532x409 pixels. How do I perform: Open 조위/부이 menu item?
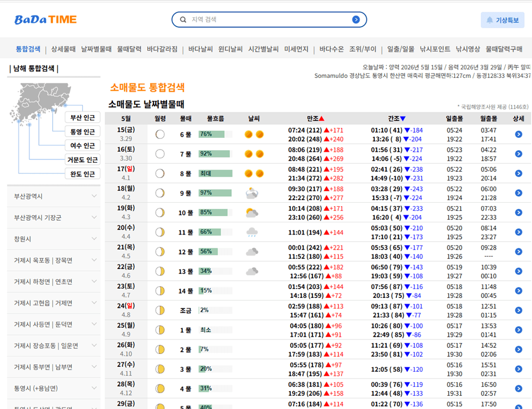[x=362, y=49]
